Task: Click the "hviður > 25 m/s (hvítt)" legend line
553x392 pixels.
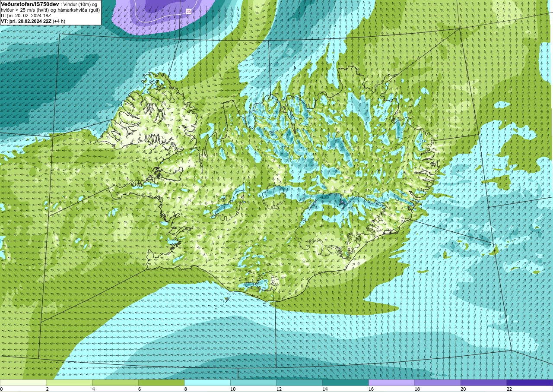Action: [x=26, y=10]
